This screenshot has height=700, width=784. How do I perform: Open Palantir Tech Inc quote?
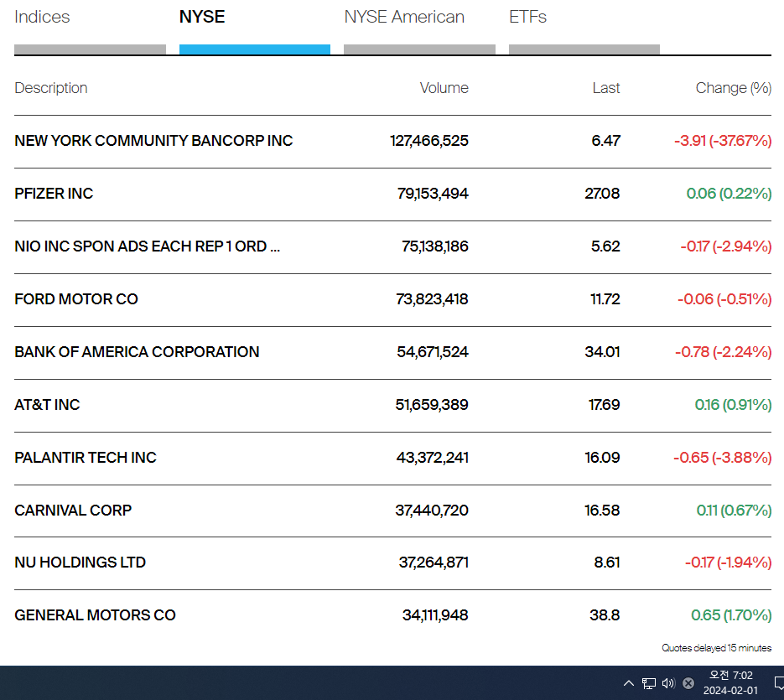pos(85,458)
